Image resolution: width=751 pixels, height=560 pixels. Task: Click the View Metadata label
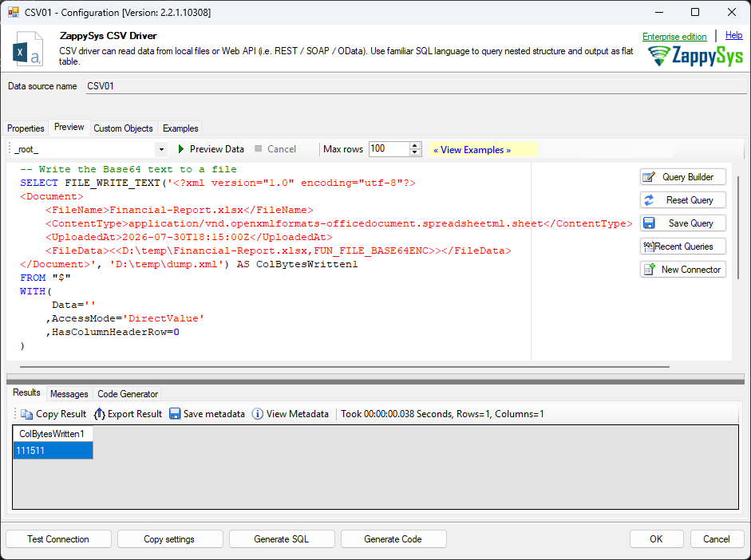(x=298, y=414)
